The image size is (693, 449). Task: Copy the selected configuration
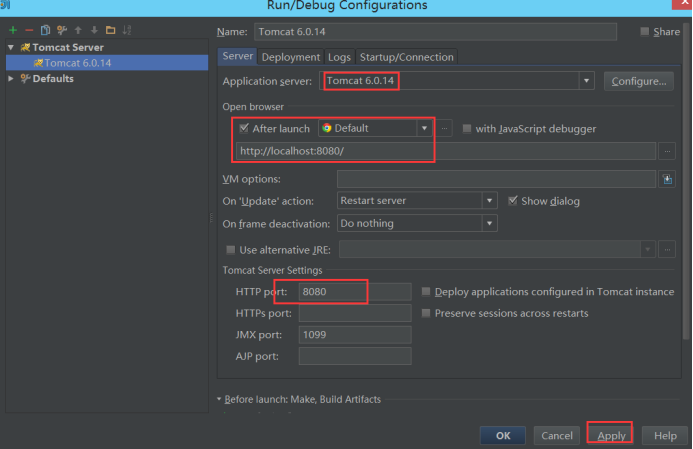pos(45,30)
